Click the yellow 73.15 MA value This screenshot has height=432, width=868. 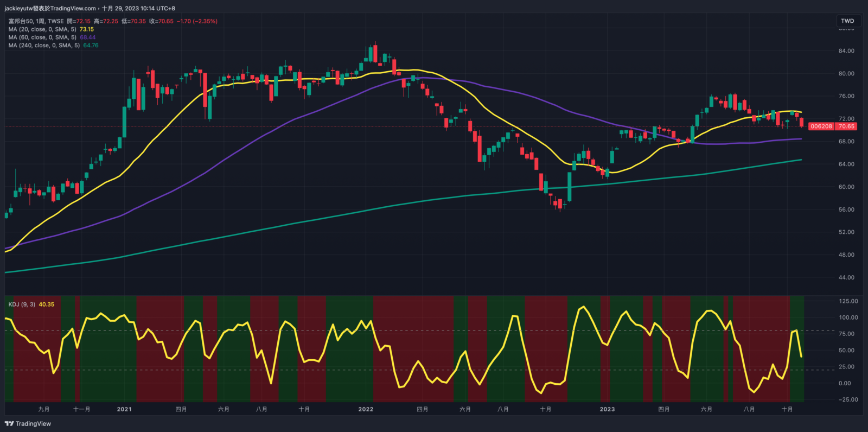click(x=87, y=29)
